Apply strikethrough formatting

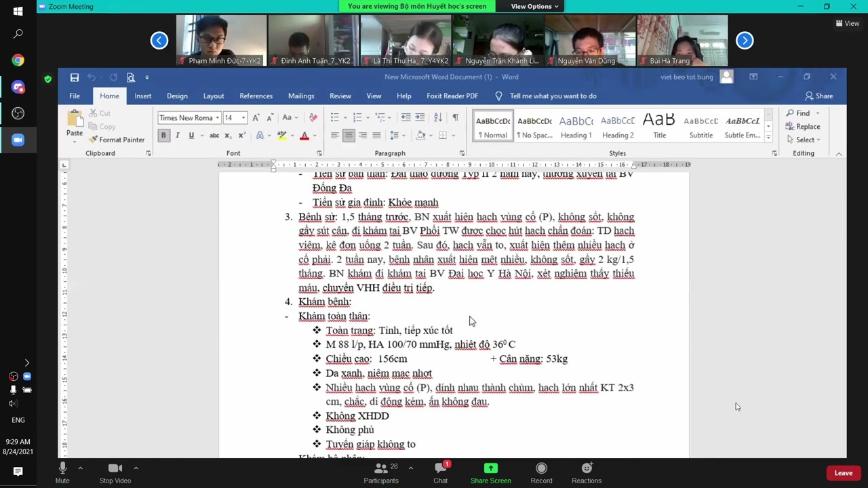click(x=214, y=136)
